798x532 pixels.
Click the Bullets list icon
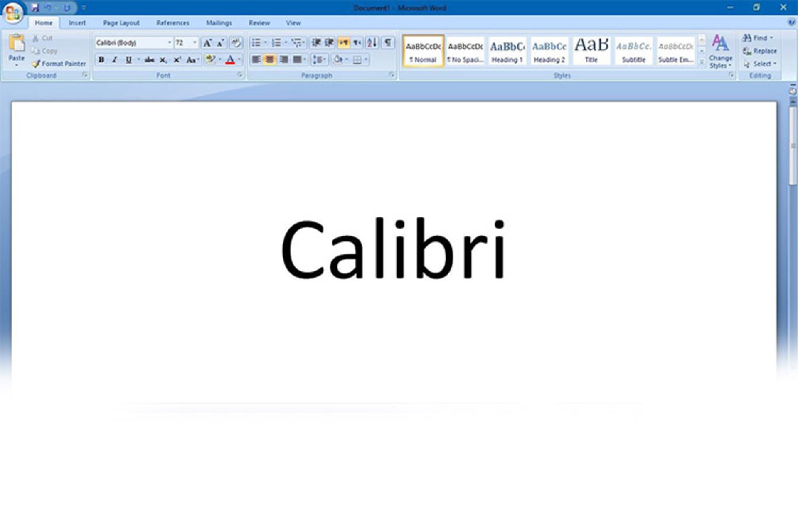[256, 43]
